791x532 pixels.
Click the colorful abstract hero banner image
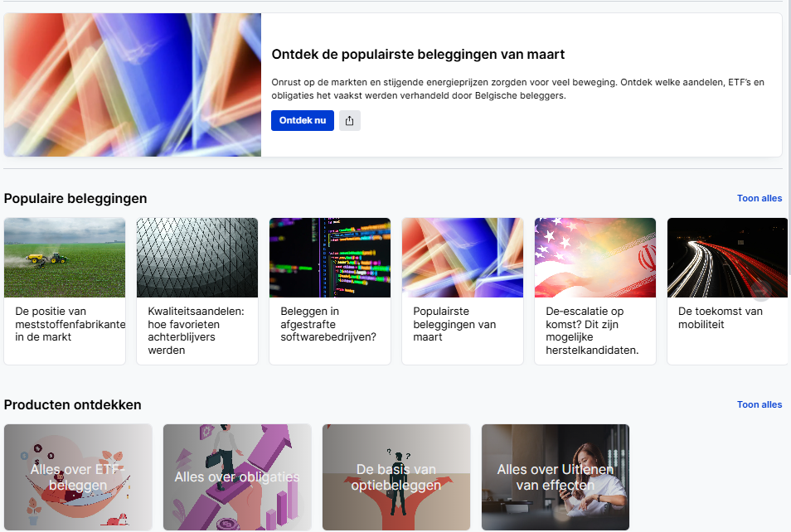pos(133,85)
